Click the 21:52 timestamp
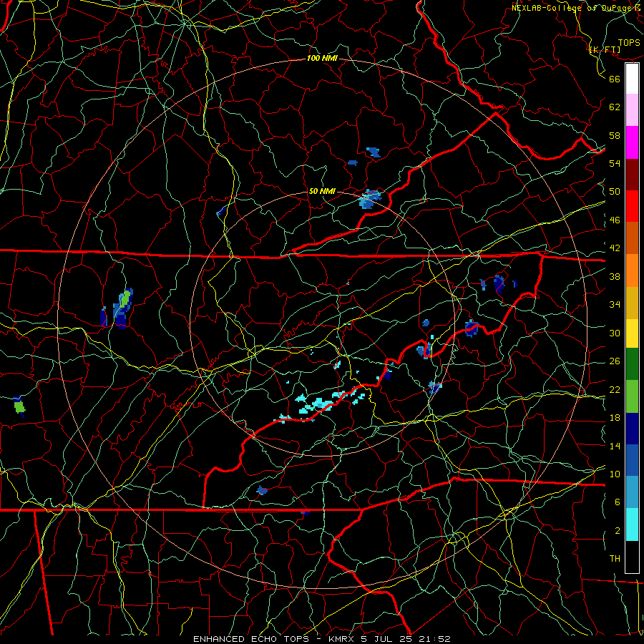This screenshot has height=644, width=644. (x=435, y=639)
